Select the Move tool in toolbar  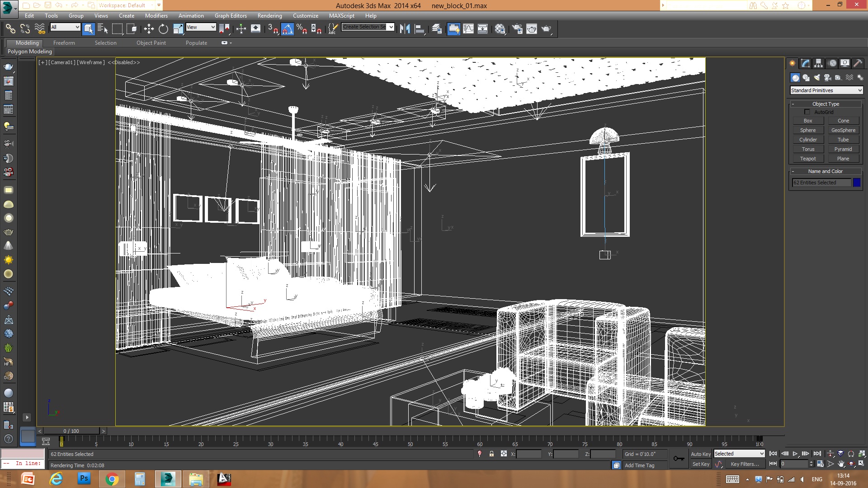(148, 29)
